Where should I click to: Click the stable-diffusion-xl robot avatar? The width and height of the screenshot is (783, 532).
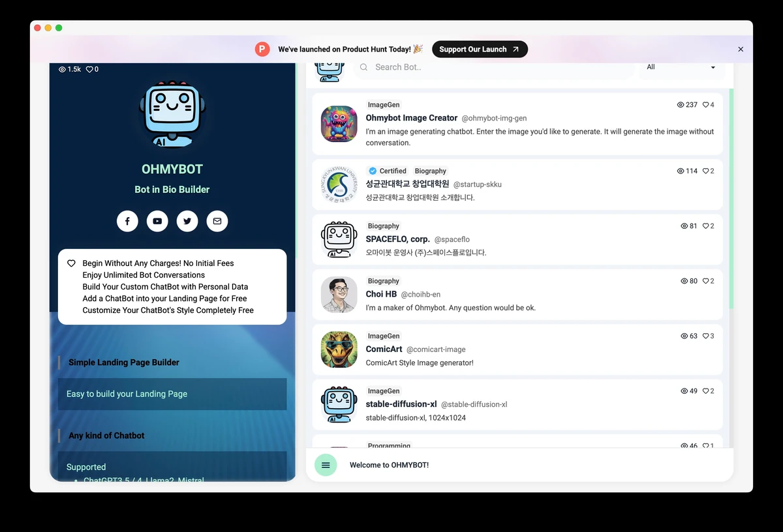tap(339, 405)
